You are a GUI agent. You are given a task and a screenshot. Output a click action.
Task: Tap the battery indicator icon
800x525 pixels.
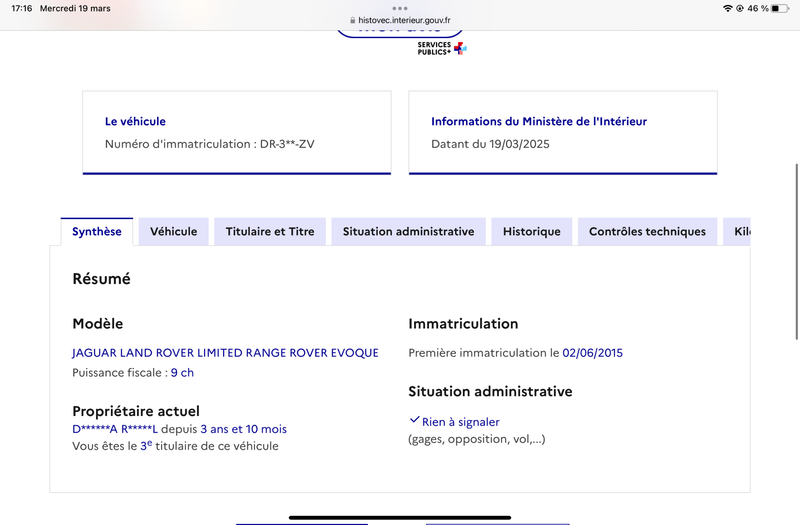[780, 8]
